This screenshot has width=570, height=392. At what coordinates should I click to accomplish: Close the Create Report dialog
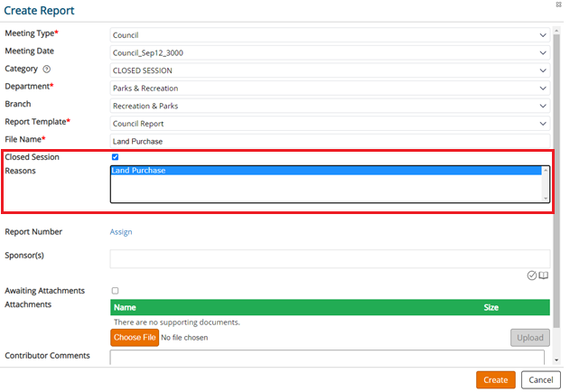coord(559,5)
